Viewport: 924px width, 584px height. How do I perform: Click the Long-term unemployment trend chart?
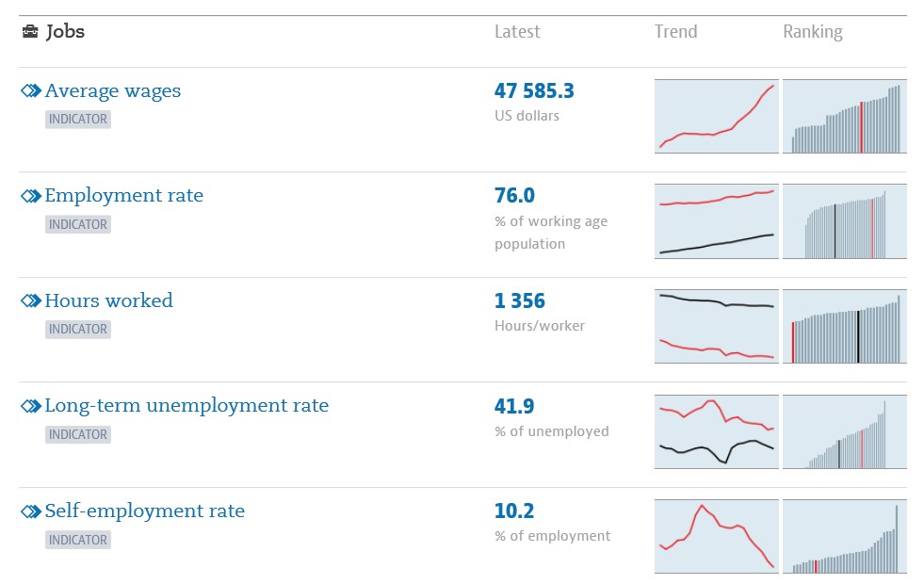(716, 431)
